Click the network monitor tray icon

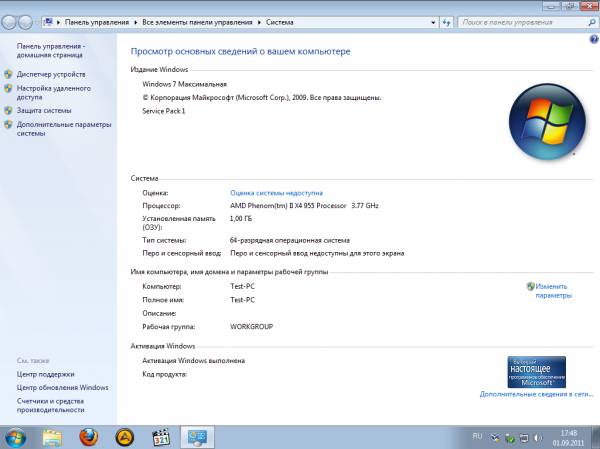pos(524,438)
